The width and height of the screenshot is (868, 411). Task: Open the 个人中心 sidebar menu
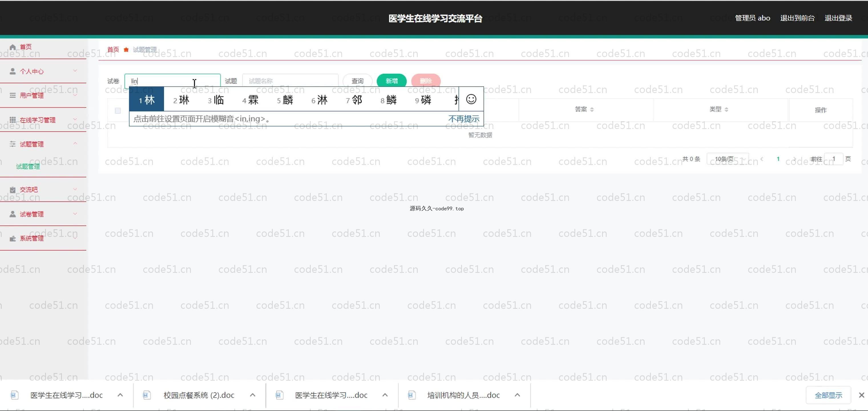(43, 71)
